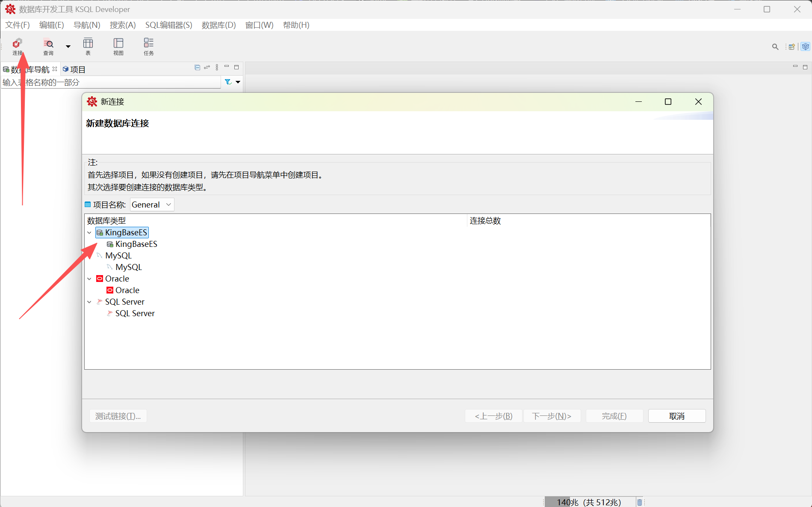
Task: Click the 表 (Table) toolbar icon
Action: click(88, 46)
